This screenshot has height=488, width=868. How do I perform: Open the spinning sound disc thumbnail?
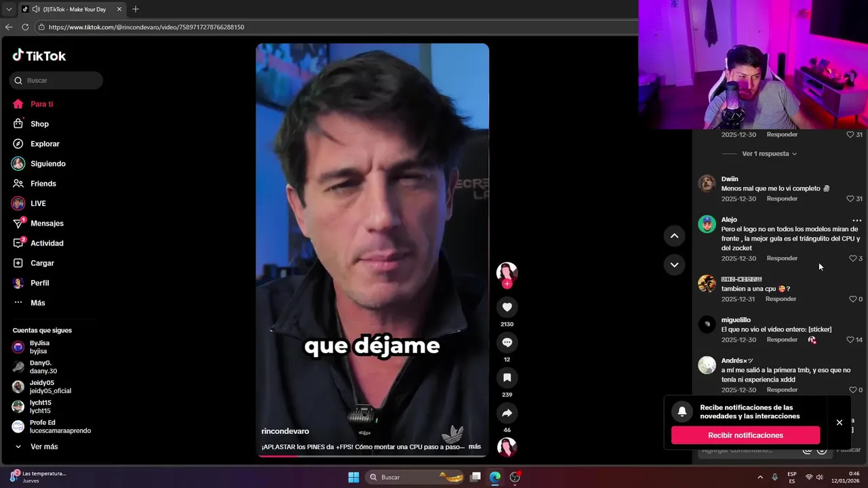click(507, 447)
